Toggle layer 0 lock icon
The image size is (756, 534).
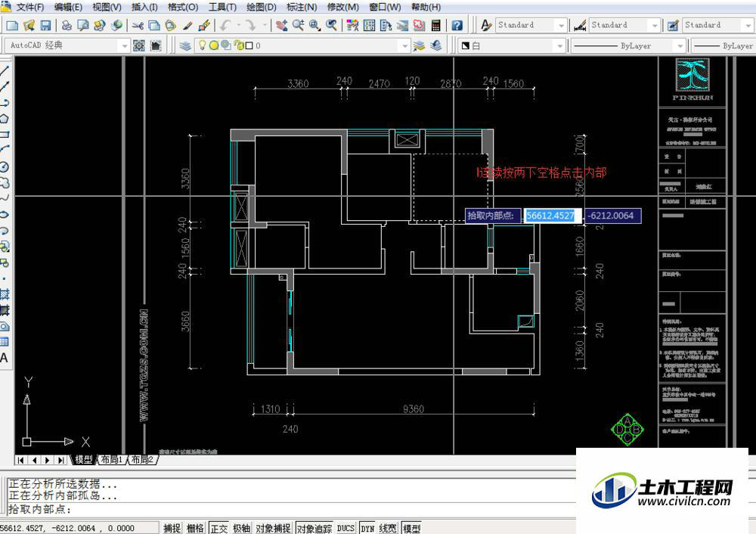(x=237, y=45)
